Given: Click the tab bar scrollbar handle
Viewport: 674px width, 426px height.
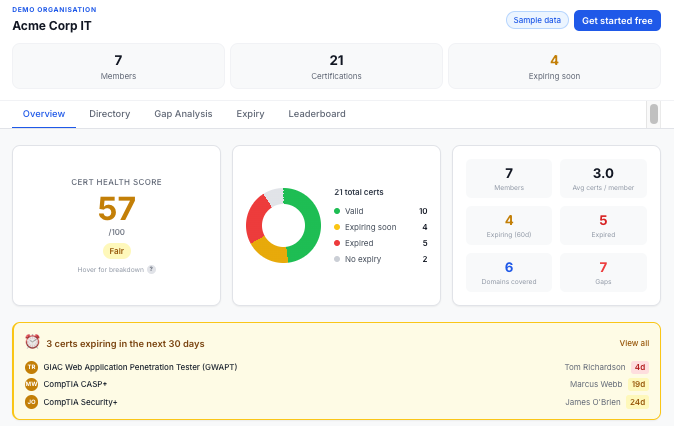Looking at the screenshot, I should (x=653, y=114).
